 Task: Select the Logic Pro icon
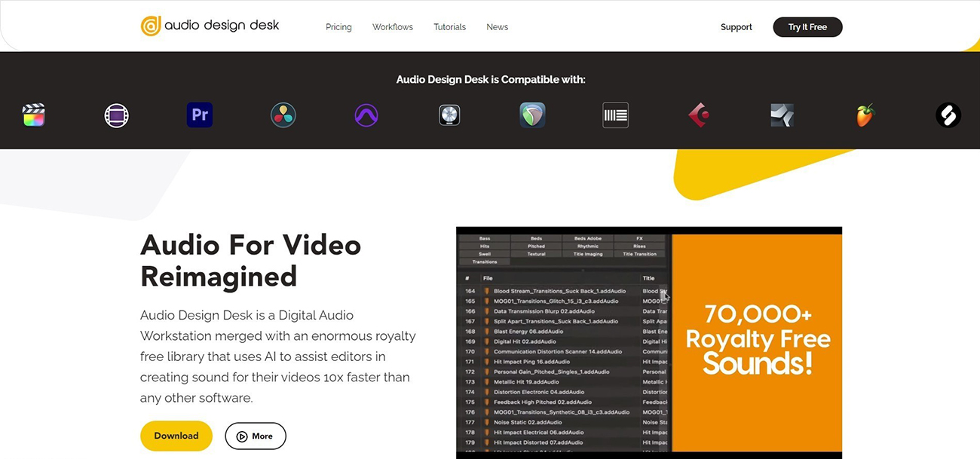pos(449,115)
